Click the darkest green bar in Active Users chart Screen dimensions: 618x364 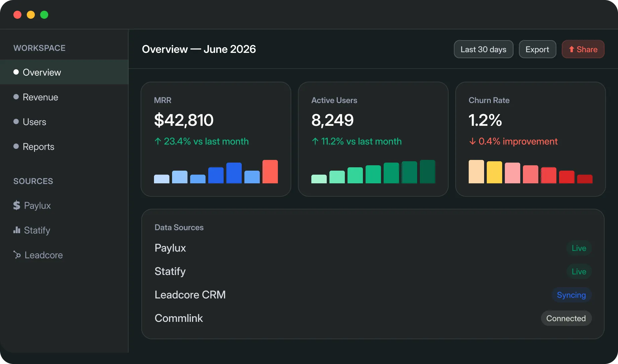(x=428, y=172)
